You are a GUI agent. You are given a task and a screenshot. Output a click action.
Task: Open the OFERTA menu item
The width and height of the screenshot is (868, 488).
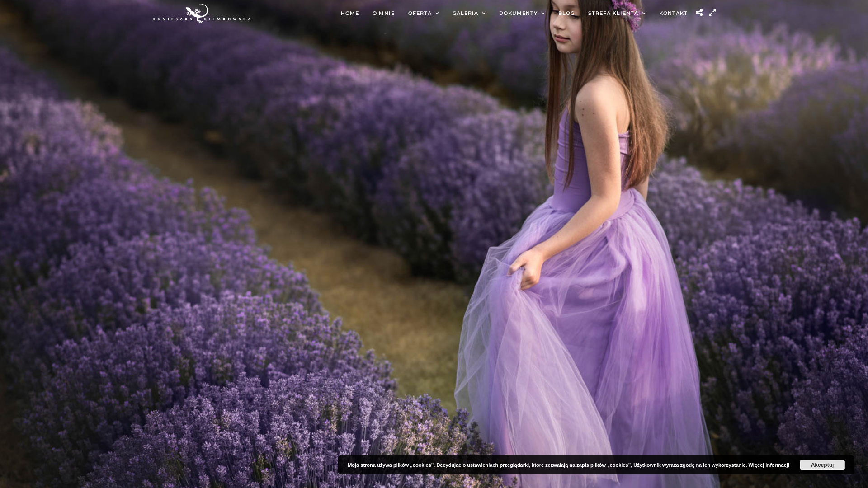pos(420,13)
